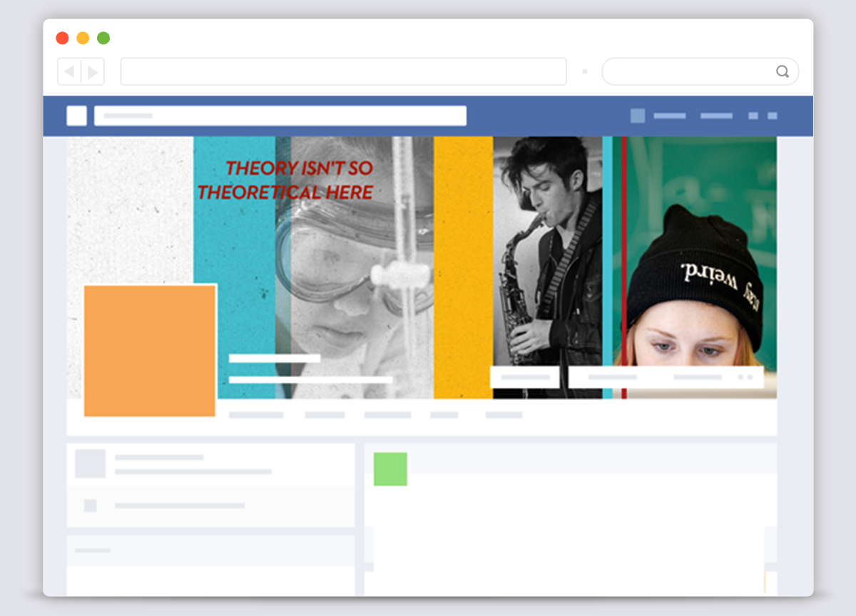Click the browser search field
Viewport: 856px width, 616px height.
688,71
